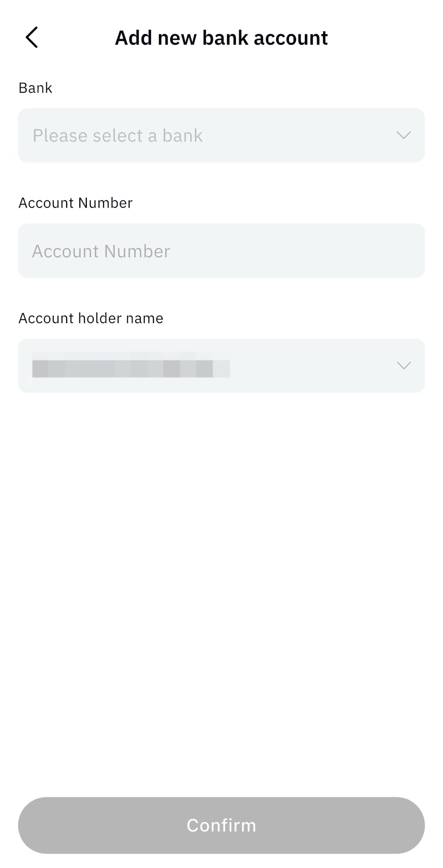The width and height of the screenshot is (443, 868).
Task: Submit the form with the grey Confirm button
Action: pos(221,825)
